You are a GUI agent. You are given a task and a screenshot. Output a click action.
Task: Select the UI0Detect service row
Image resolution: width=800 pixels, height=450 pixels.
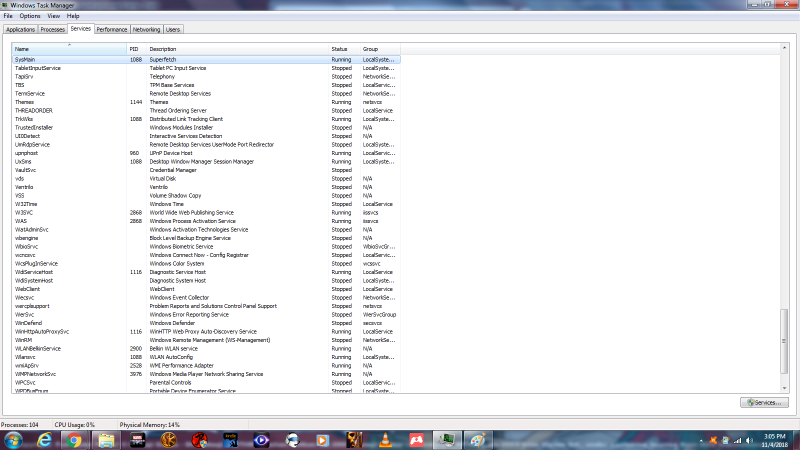pos(206,136)
